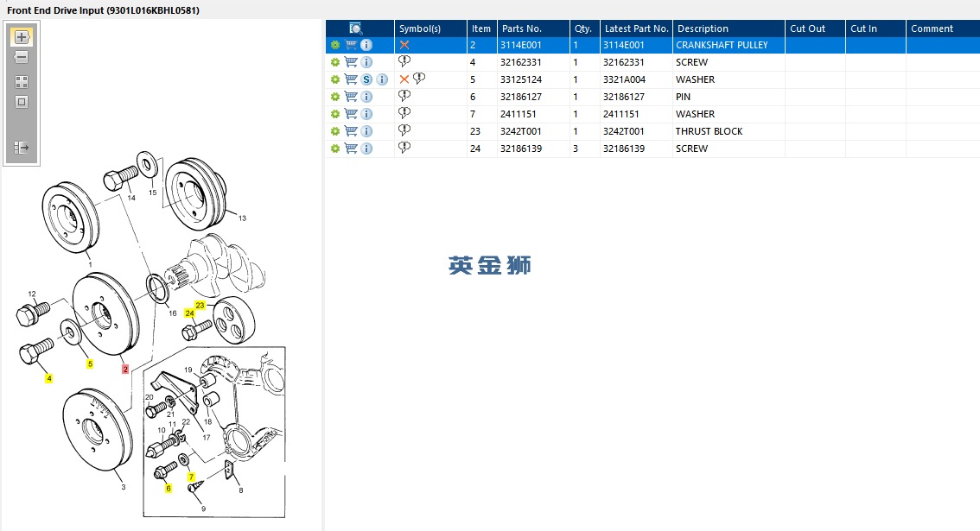980x531 pixels.
Task: Sort by the Item column header
Action: click(482, 28)
